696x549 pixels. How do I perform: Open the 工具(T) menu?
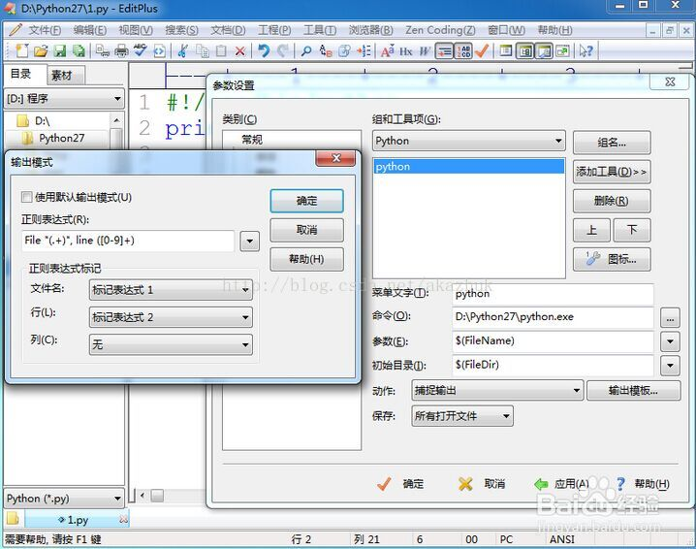coord(320,30)
